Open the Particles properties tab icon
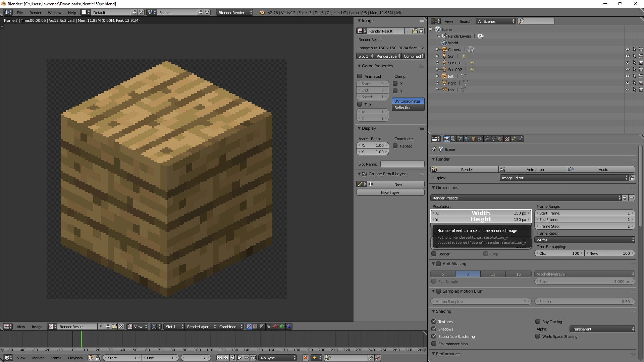 (x=514, y=139)
